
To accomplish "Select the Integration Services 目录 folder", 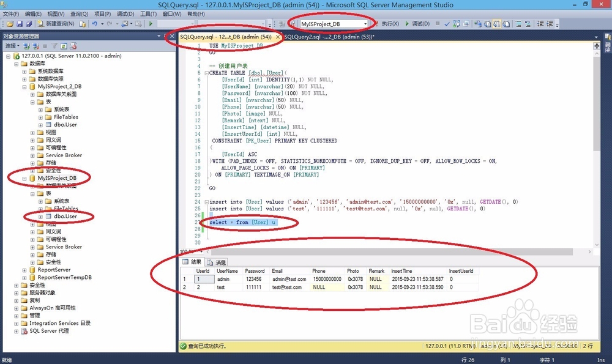I will click(60, 324).
